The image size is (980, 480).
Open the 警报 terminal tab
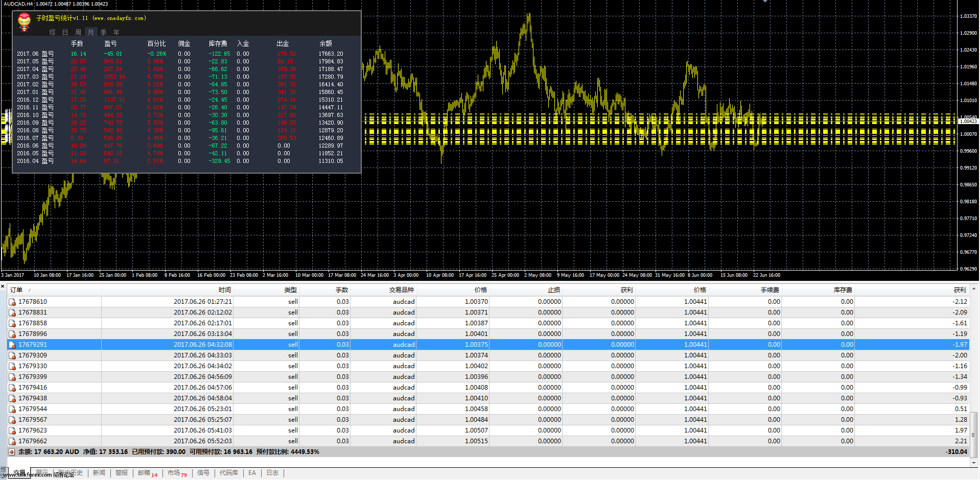point(122,473)
